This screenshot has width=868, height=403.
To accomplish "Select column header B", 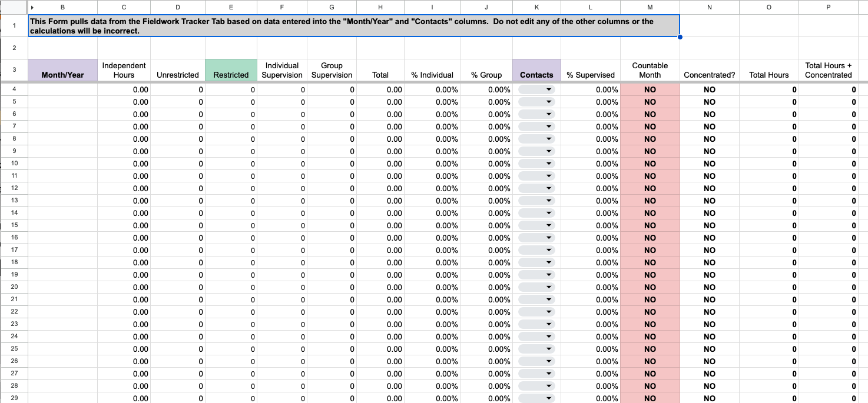I will click(x=62, y=7).
